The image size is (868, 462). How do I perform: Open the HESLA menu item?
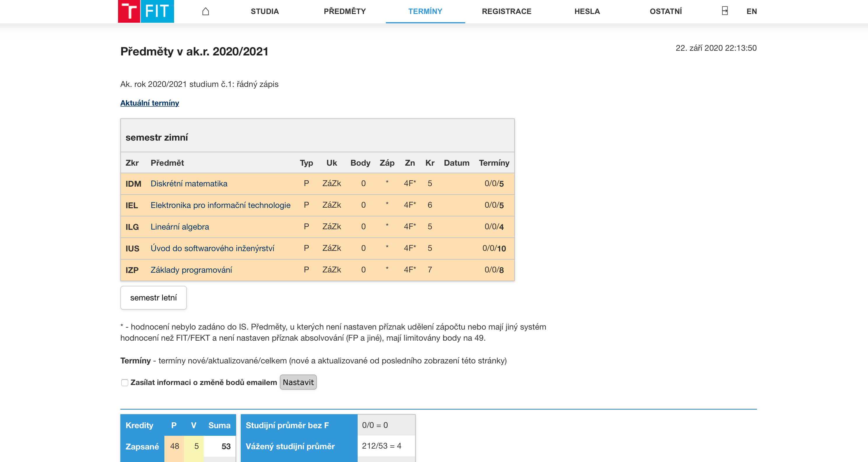587,11
